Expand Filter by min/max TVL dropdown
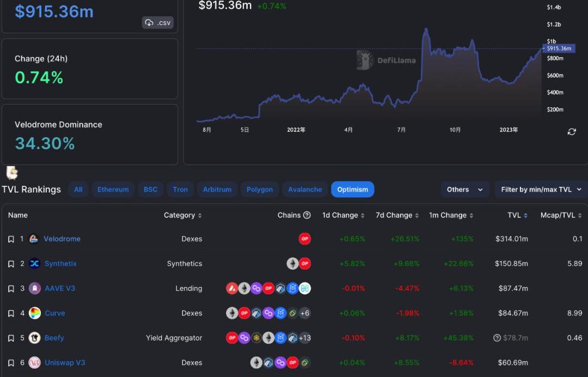 541,190
